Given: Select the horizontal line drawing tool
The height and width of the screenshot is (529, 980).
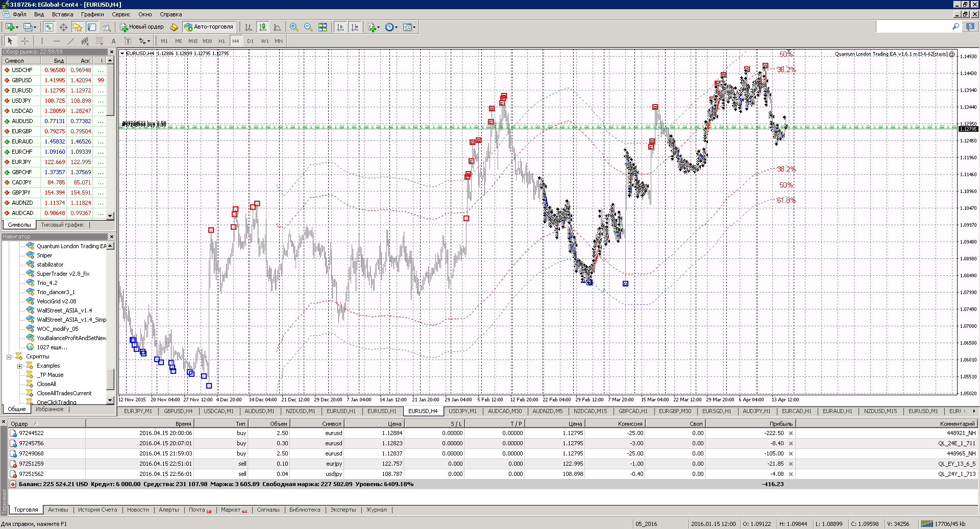Looking at the screenshot, I should point(56,41).
